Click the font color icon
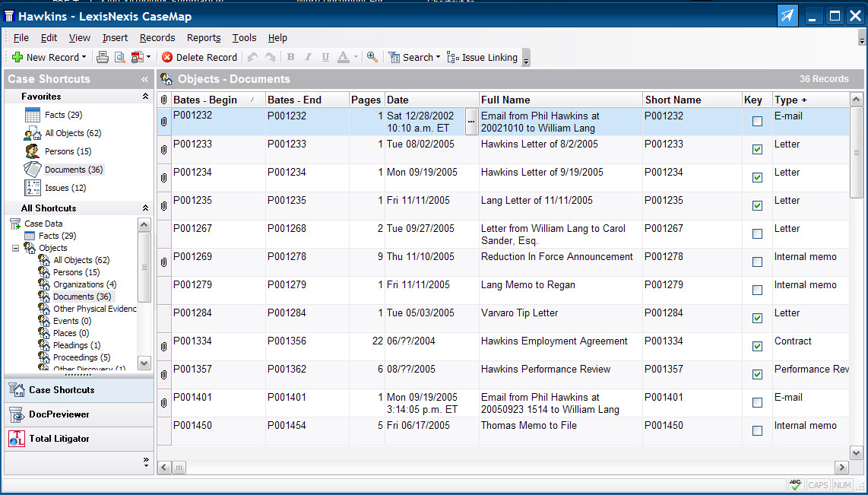The width and height of the screenshot is (868, 495). point(344,57)
